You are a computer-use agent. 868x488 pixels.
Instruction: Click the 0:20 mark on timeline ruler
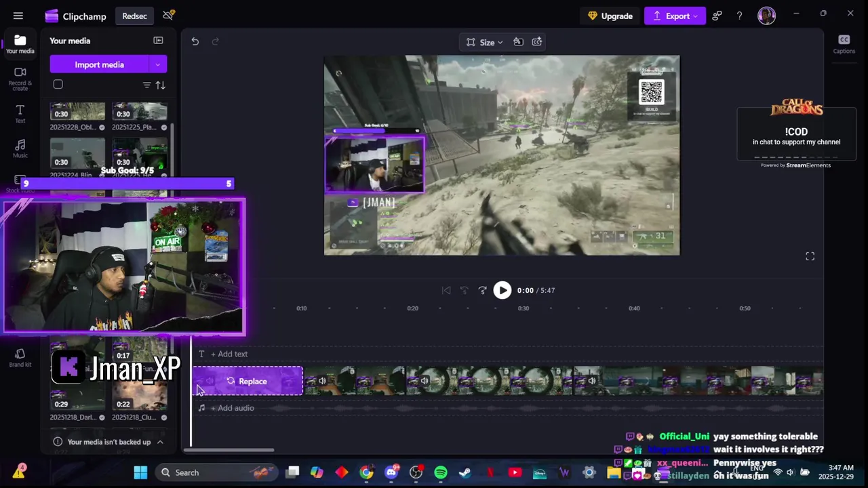pyautogui.click(x=412, y=308)
